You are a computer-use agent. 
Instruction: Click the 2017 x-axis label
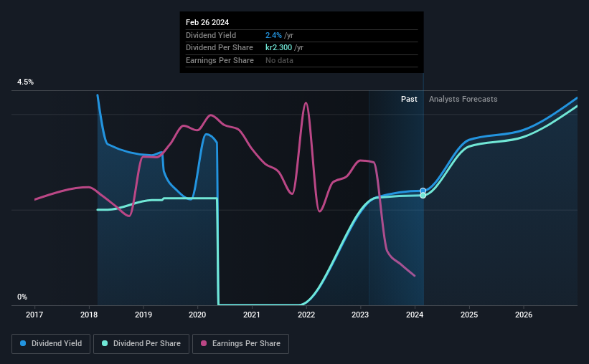point(34,315)
